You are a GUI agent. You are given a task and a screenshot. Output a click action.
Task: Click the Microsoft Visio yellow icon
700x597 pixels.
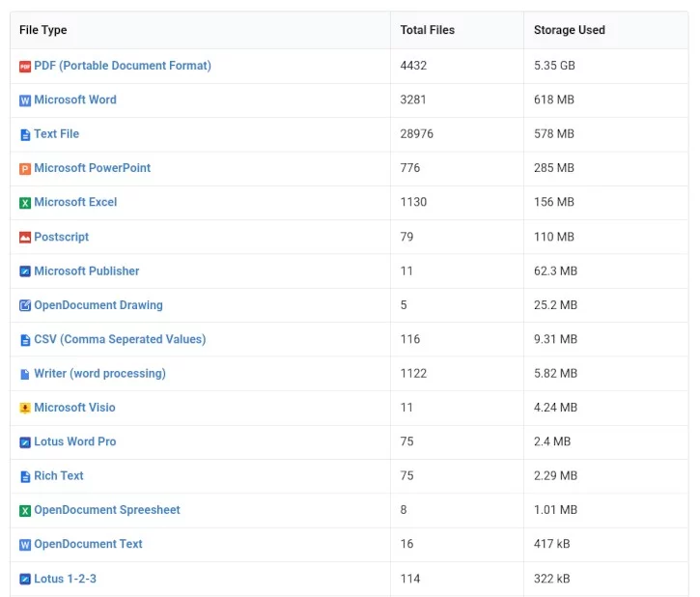pos(25,408)
